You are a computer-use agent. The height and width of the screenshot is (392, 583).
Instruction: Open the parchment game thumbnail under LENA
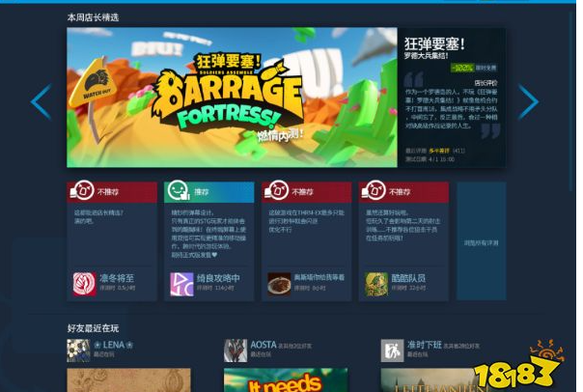click(129, 380)
